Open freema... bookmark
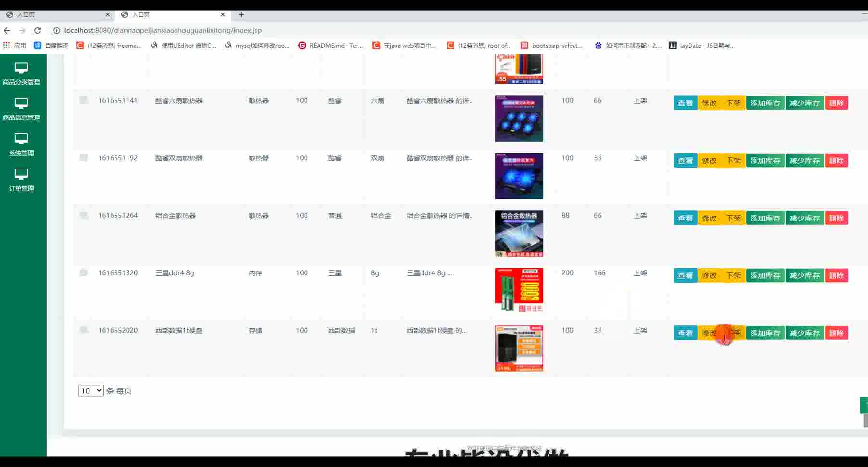 coord(109,45)
